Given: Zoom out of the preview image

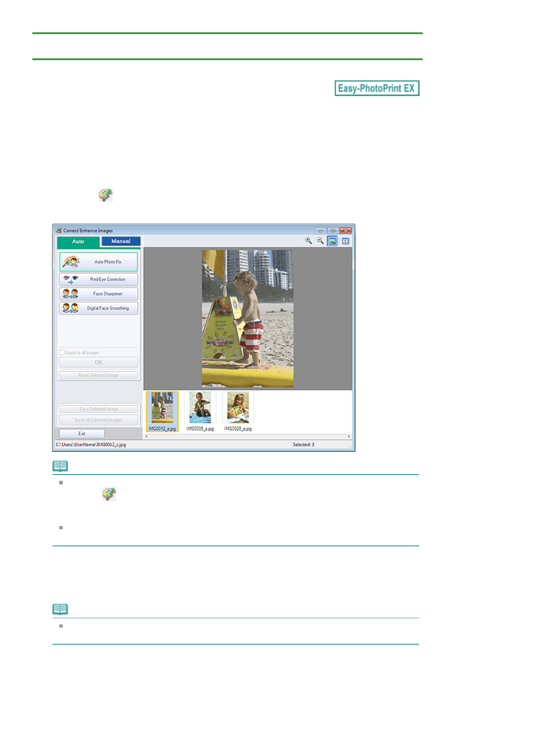Looking at the screenshot, I should coord(320,241).
